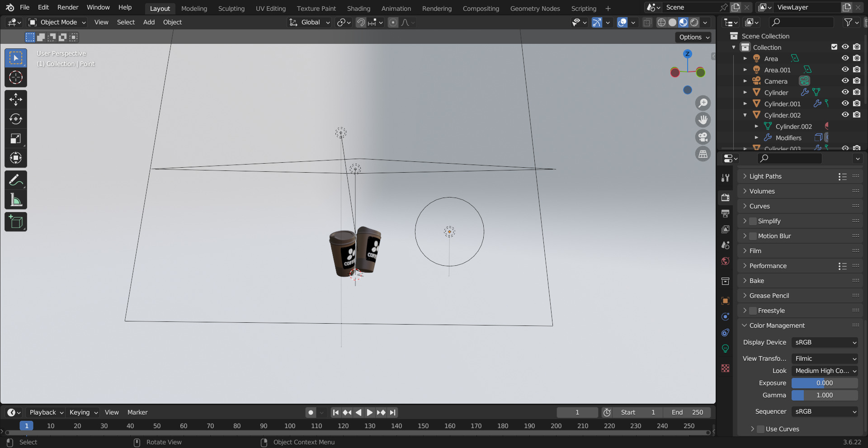
Task: Disable Cylinder.001 in renders
Action: 857,104
